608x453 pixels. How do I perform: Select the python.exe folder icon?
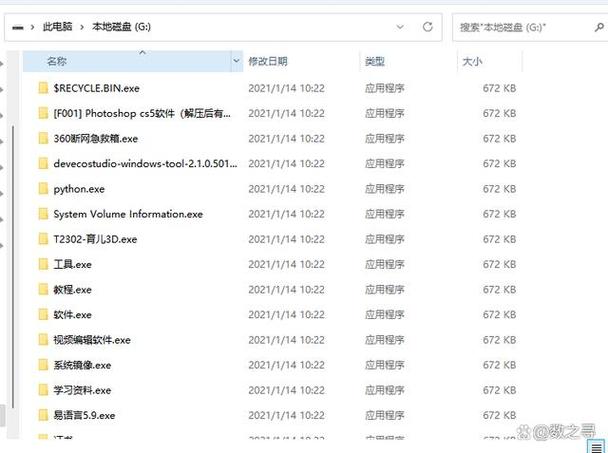point(43,189)
